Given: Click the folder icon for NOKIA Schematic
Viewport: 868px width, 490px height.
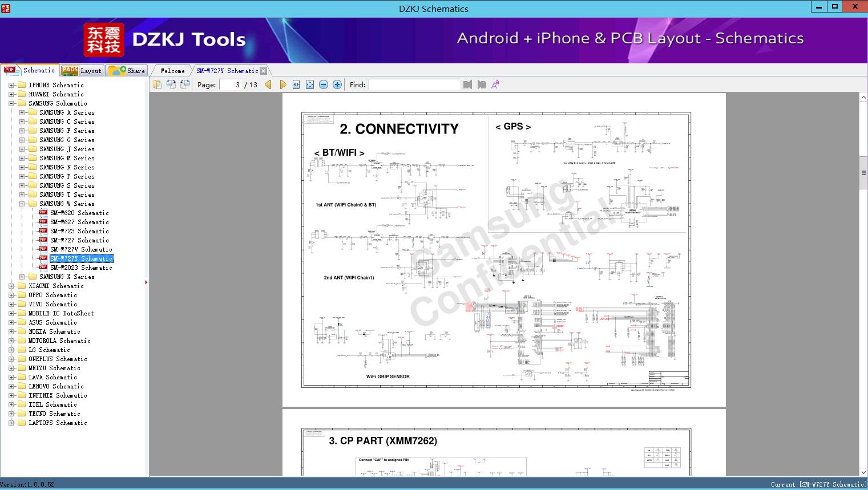Looking at the screenshot, I should coord(22,331).
